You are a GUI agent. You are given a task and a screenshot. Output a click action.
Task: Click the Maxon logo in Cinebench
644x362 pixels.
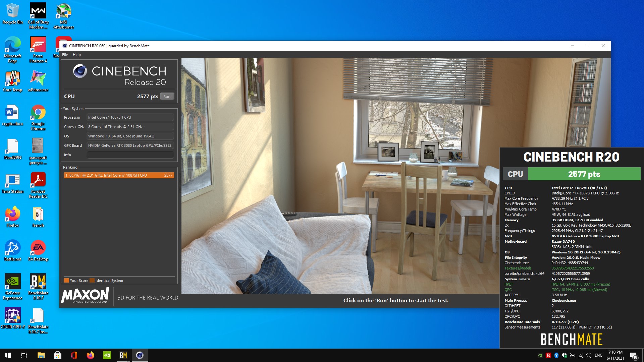[85, 295]
